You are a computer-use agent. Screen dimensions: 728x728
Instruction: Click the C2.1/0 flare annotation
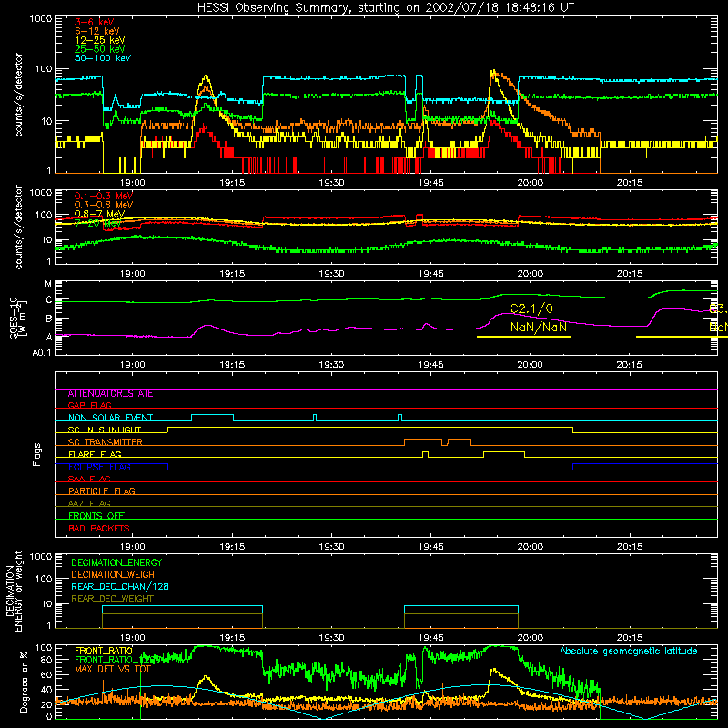coord(531,308)
